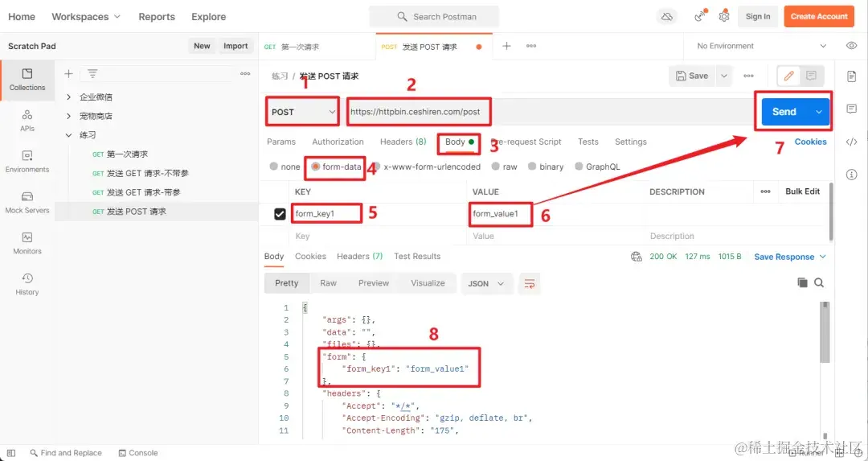Image resolution: width=868 pixels, height=461 pixels.
Task: Select the raw body radio button
Action: [495, 167]
